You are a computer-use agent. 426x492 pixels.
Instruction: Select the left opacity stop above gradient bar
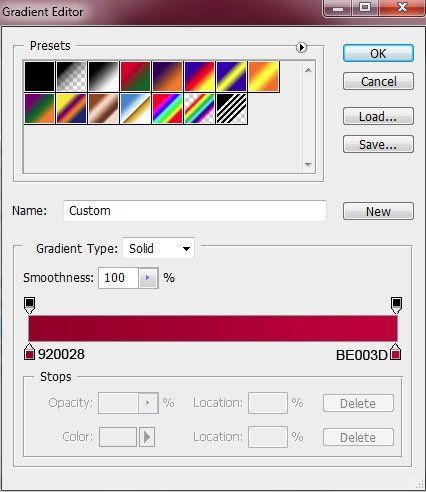(x=29, y=305)
